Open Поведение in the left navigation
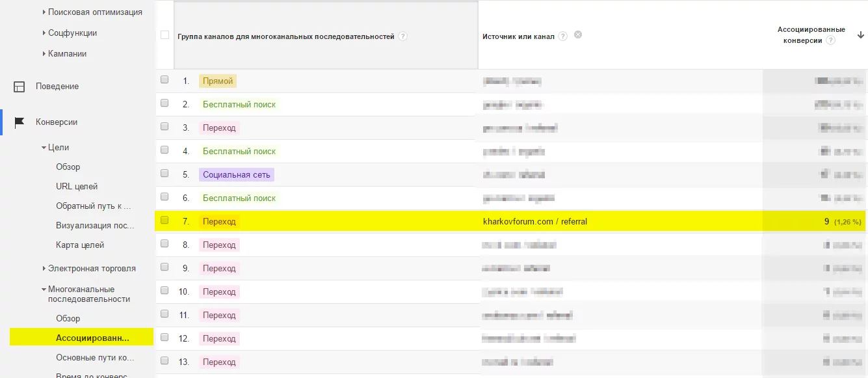This screenshot has height=378, width=868. pos(57,87)
